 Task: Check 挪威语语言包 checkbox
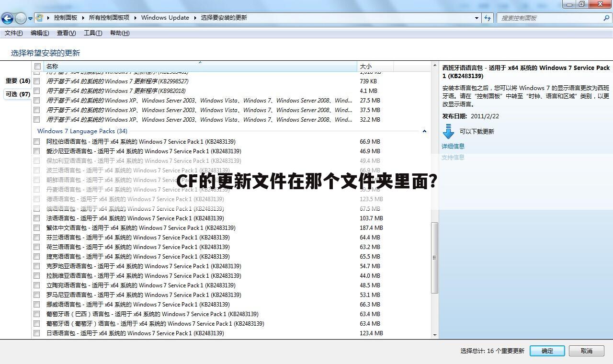37,305
